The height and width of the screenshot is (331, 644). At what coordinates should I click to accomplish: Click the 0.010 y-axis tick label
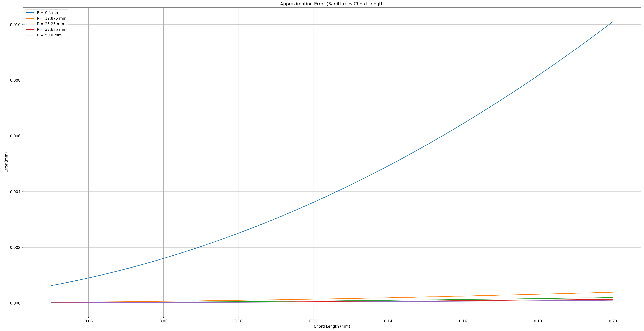click(x=15, y=24)
